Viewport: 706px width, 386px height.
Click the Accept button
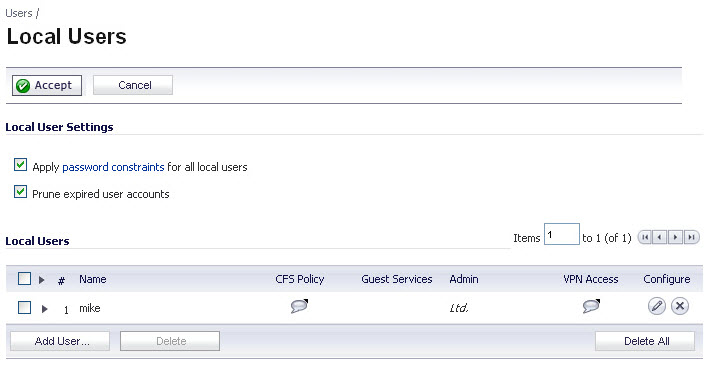[47, 85]
